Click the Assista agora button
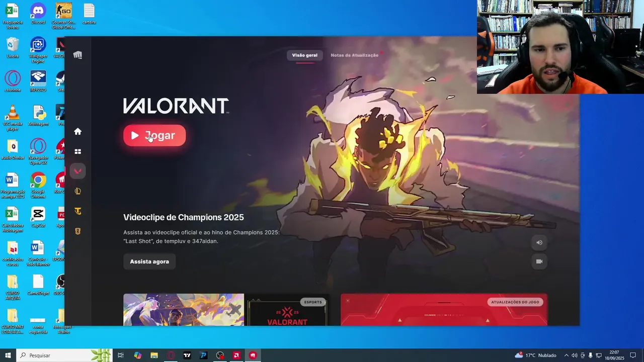Screen dimensions: 644x362 tap(149, 261)
